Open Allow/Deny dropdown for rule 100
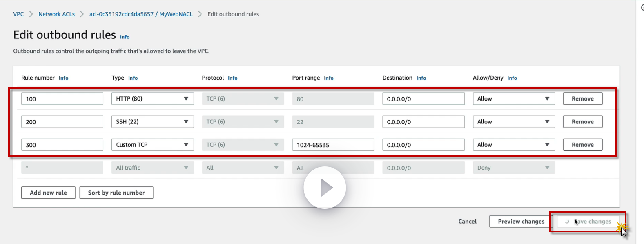The image size is (644, 244). pyautogui.click(x=513, y=99)
